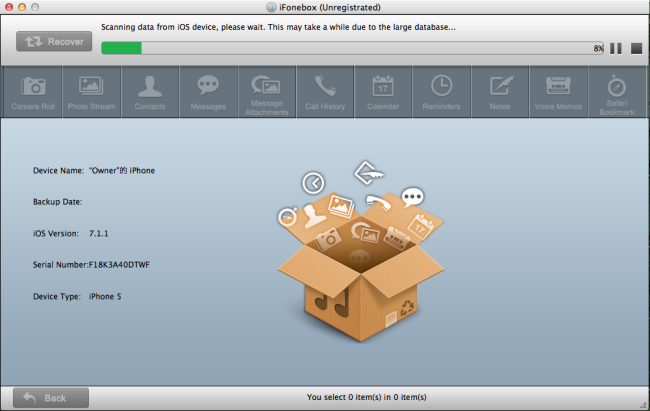The height and width of the screenshot is (411, 650).
Task: Click the Recover button
Action: (54, 41)
